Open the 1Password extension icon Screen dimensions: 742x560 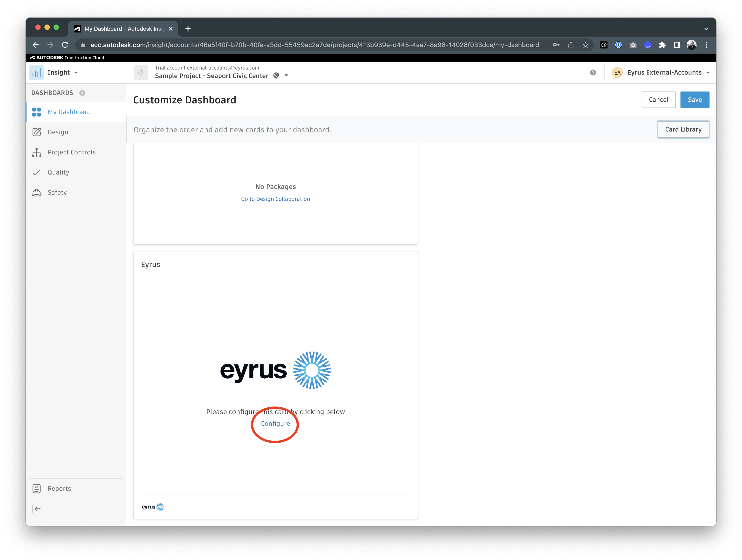618,45
